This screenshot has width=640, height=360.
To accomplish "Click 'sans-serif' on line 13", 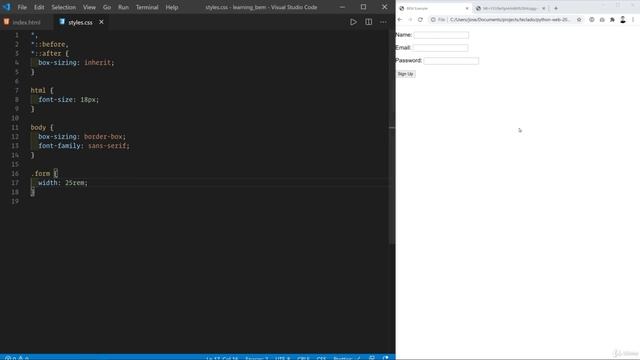I will (x=107, y=146).
